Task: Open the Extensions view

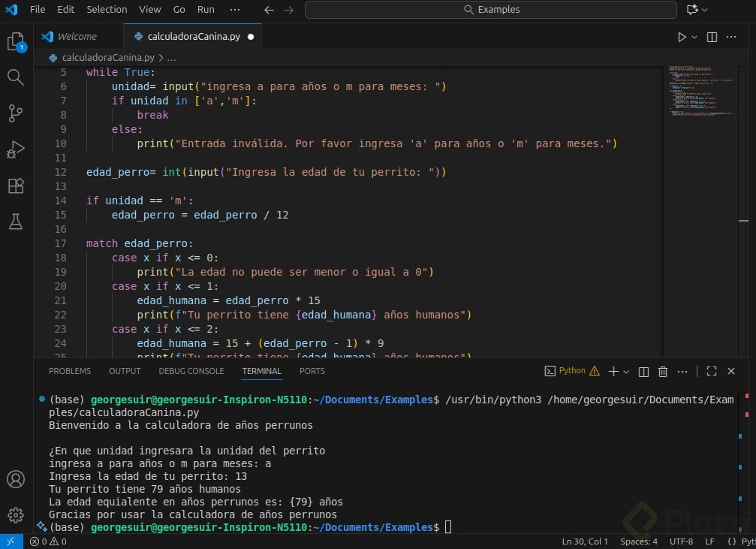Action: point(16,186)
